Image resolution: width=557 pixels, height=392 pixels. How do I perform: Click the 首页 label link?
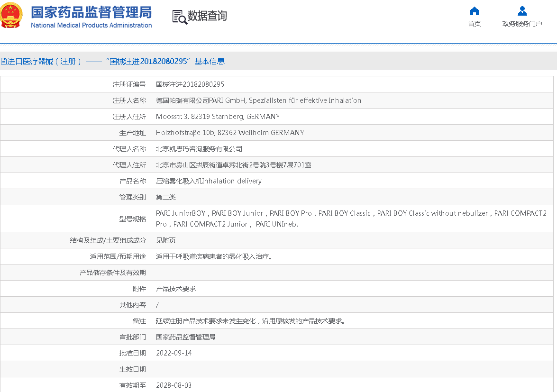tap(474, 24)
